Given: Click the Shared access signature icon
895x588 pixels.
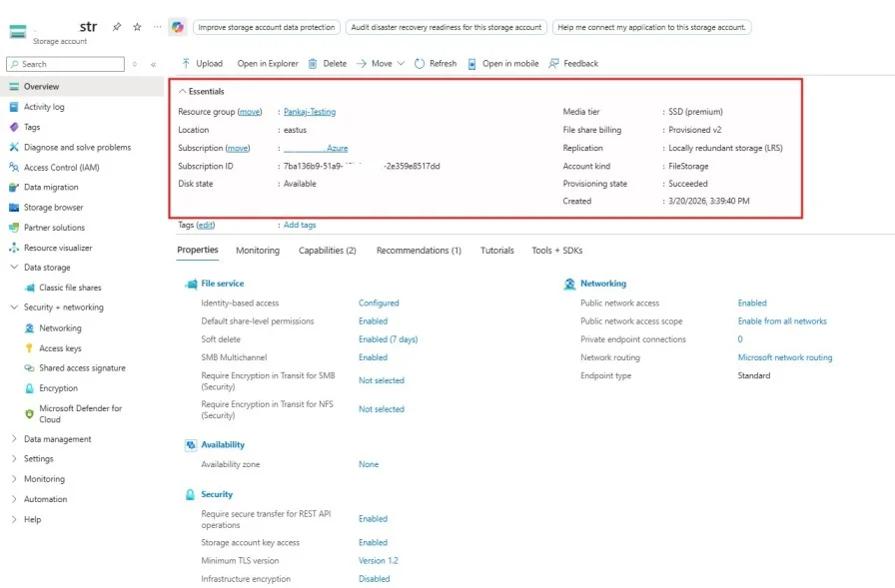Looking at the screenshot, I should click(30, 367).
